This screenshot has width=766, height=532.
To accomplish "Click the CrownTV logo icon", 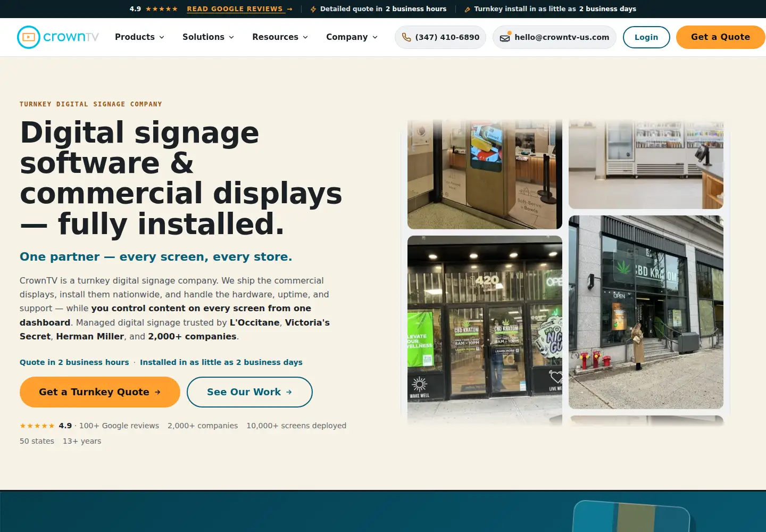I will 29,37.
